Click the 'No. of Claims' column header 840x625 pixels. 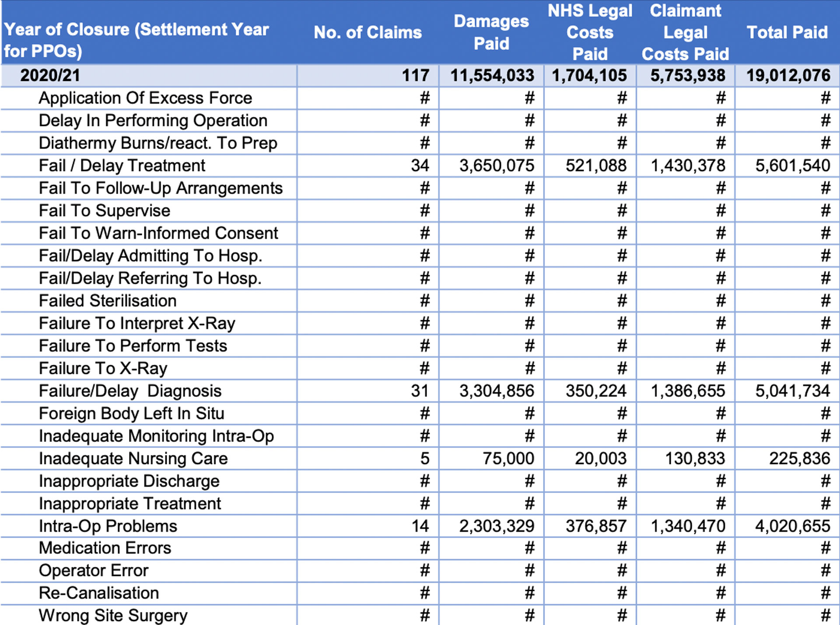click(x=367, y=32)
